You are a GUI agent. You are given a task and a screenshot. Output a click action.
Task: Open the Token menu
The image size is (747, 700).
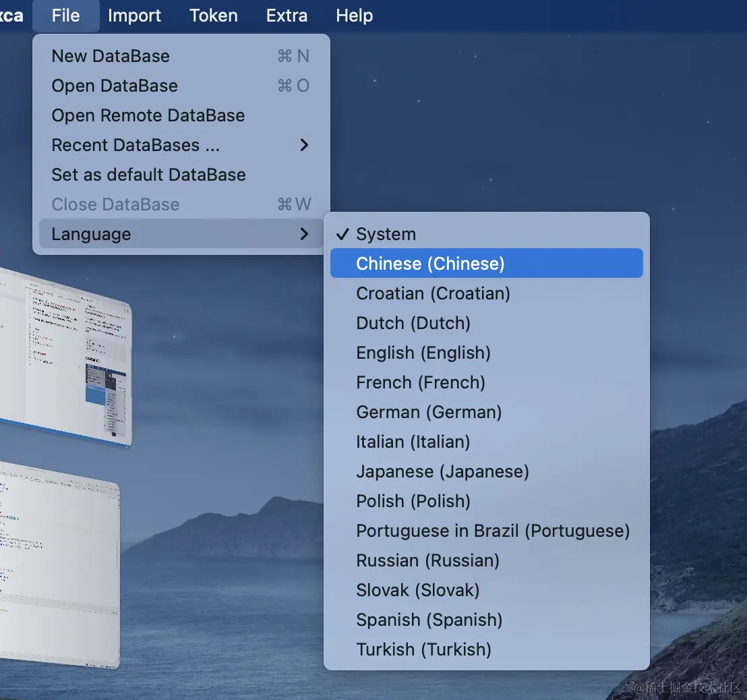(214, 16)
